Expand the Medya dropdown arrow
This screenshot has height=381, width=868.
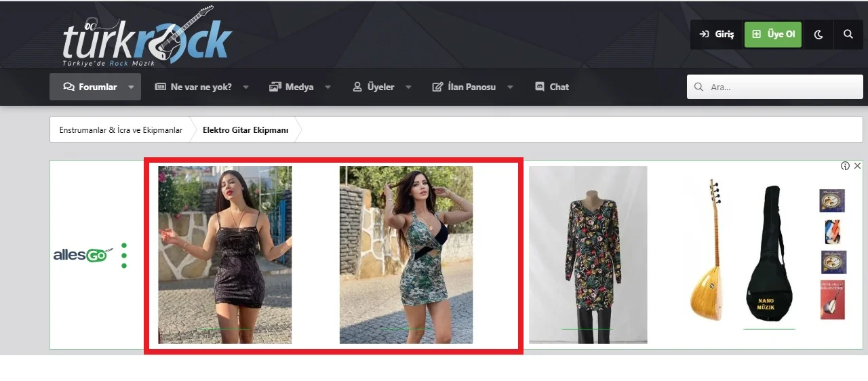[x=328, y=87]
